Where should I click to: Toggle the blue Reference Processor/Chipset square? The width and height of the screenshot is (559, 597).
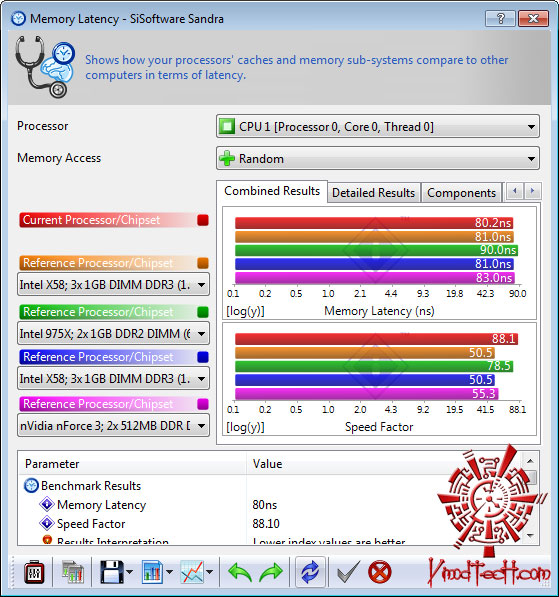[x=203, y=357]
